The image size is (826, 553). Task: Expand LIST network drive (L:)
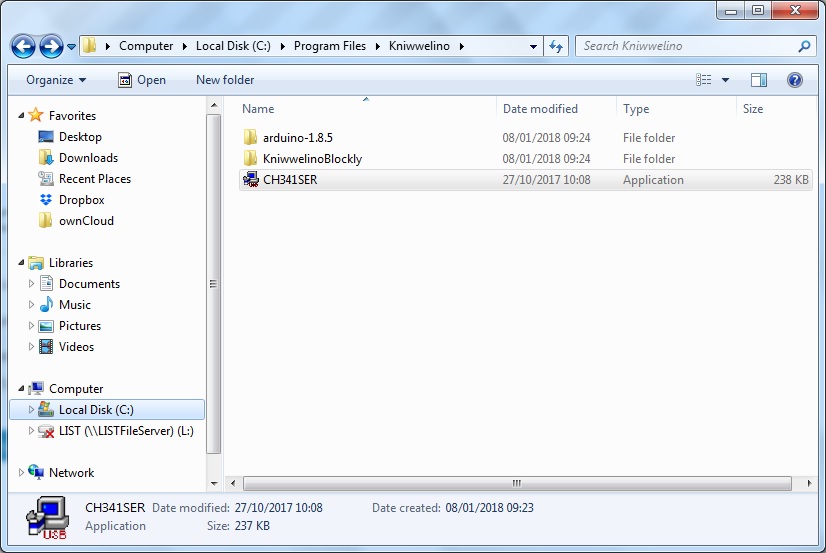[x=31, y=430]
